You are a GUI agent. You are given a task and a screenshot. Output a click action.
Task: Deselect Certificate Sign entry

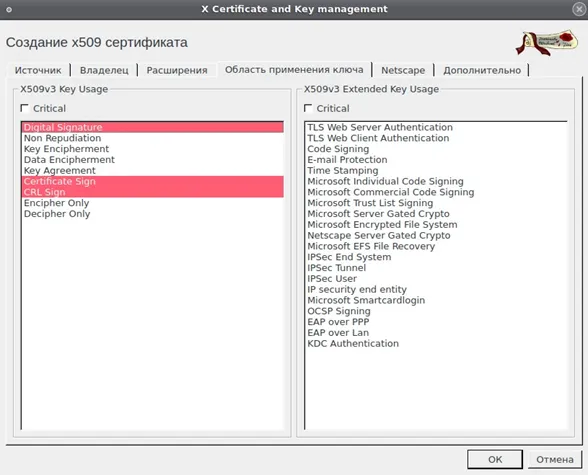point(153,181)
